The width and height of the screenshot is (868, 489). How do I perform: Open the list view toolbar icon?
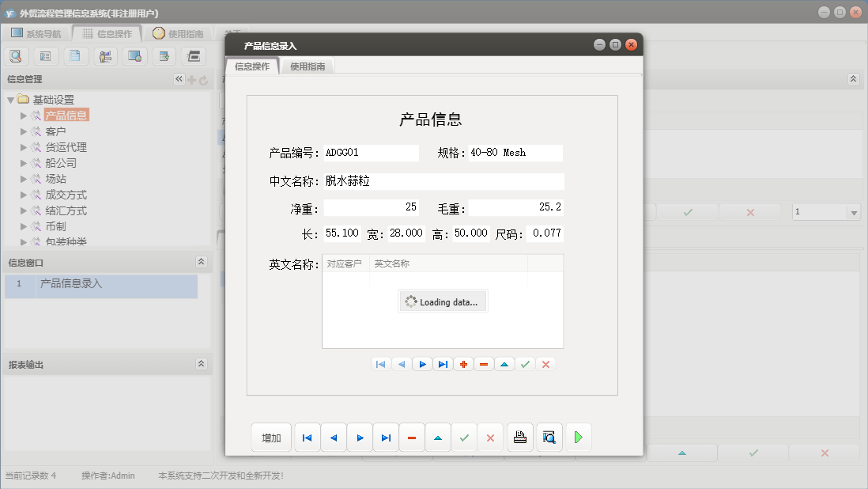(x=47, y=56)
